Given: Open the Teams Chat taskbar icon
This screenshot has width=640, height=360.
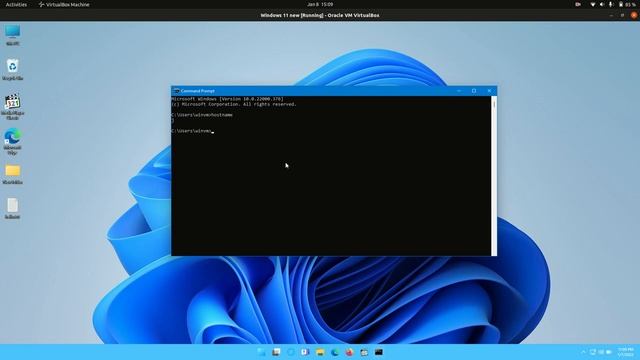Looking at the screenshot, I should [x=305, y=352].
